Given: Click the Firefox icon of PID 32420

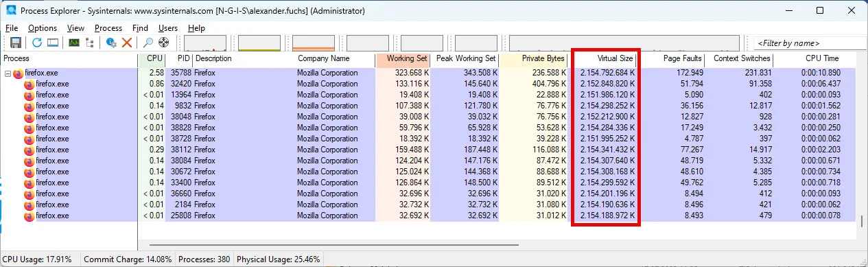Looking at the screenshot, I should [29, 84].
